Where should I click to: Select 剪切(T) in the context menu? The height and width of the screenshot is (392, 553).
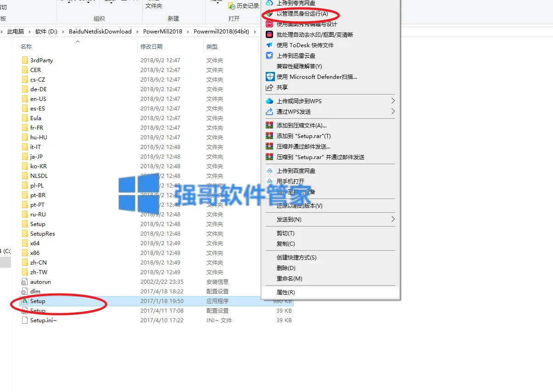tap(285, 233)
